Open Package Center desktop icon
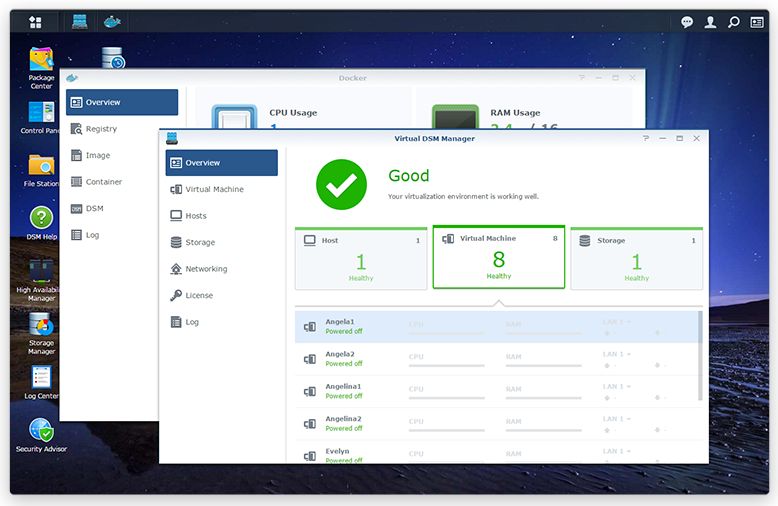The width and height of the screenshot is (778, 506). coord(41,68)
